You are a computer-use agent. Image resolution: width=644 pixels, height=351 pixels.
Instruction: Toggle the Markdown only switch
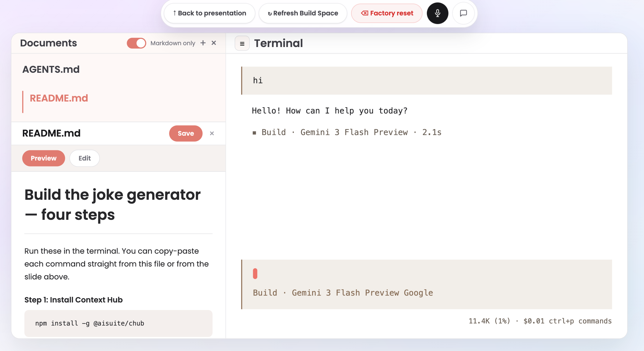click(136, 43)
